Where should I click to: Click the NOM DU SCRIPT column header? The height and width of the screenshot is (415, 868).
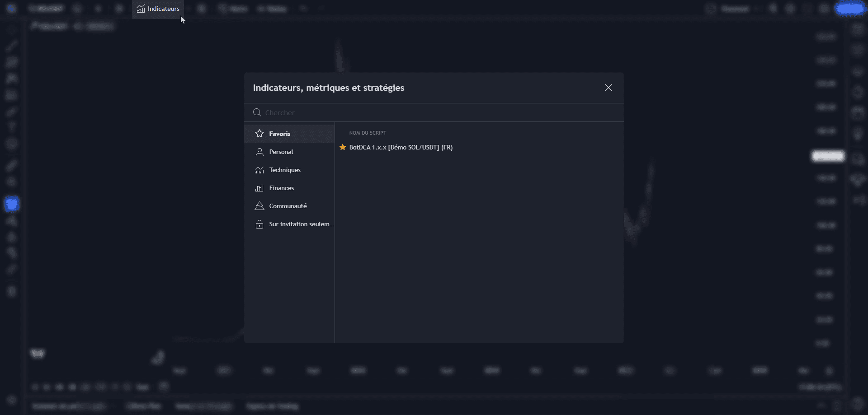click(x=368, y=133)
